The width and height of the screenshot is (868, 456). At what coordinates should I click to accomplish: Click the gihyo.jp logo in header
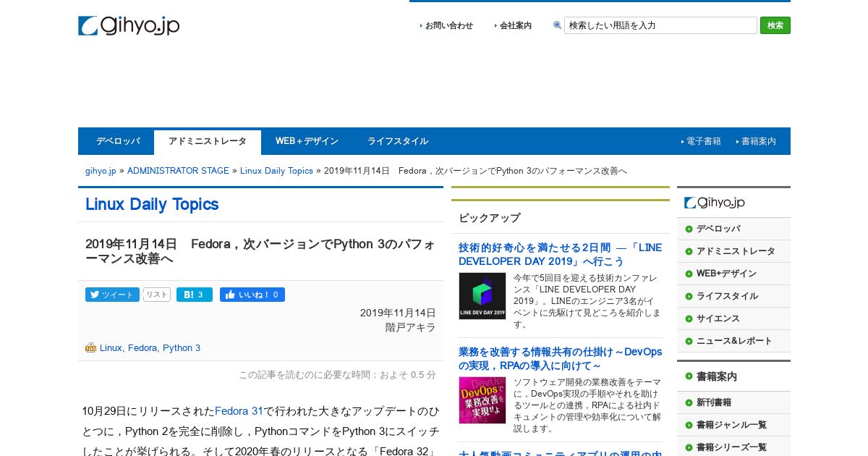click(129, 26)
